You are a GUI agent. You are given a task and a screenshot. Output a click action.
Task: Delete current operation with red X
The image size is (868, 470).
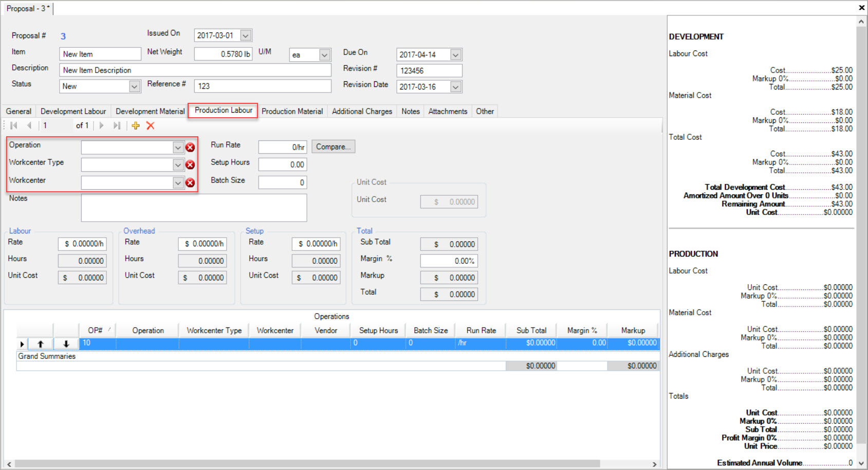151,125
